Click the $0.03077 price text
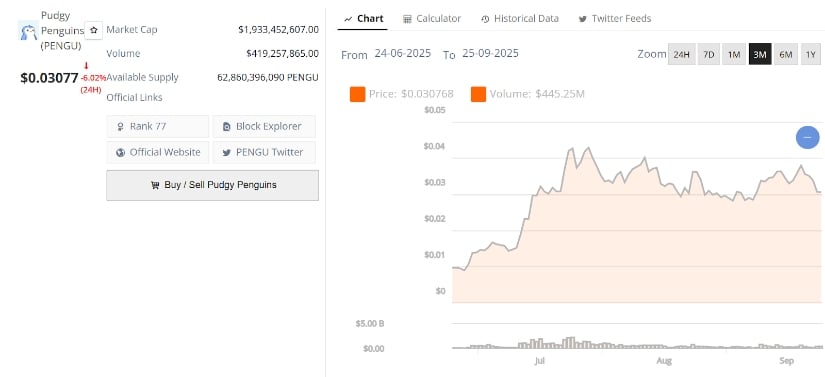 tap(49, 78)
